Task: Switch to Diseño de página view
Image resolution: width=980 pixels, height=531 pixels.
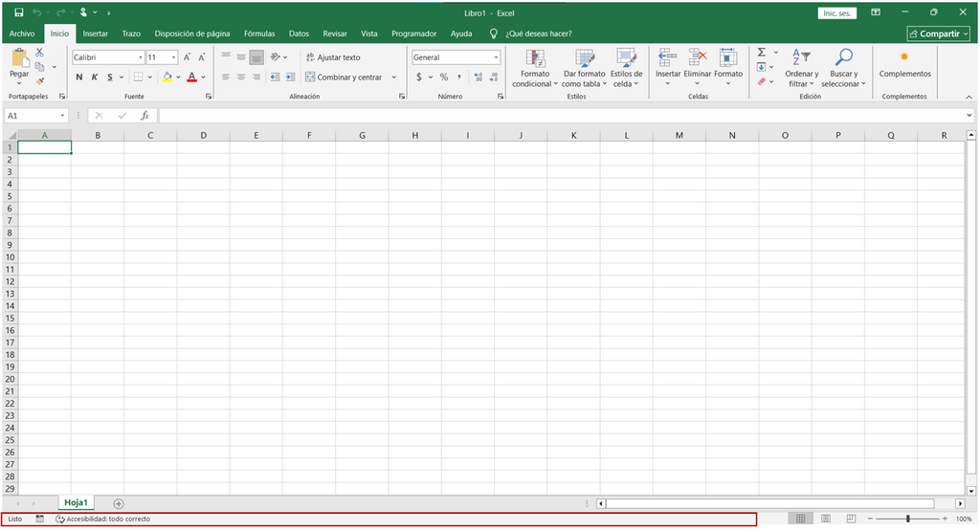Action: (x=826, y=519)
